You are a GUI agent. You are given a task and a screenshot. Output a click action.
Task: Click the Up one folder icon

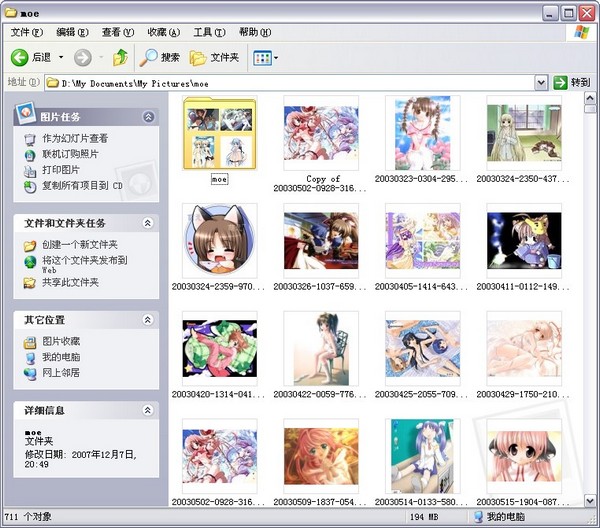(x=120, y=58)
